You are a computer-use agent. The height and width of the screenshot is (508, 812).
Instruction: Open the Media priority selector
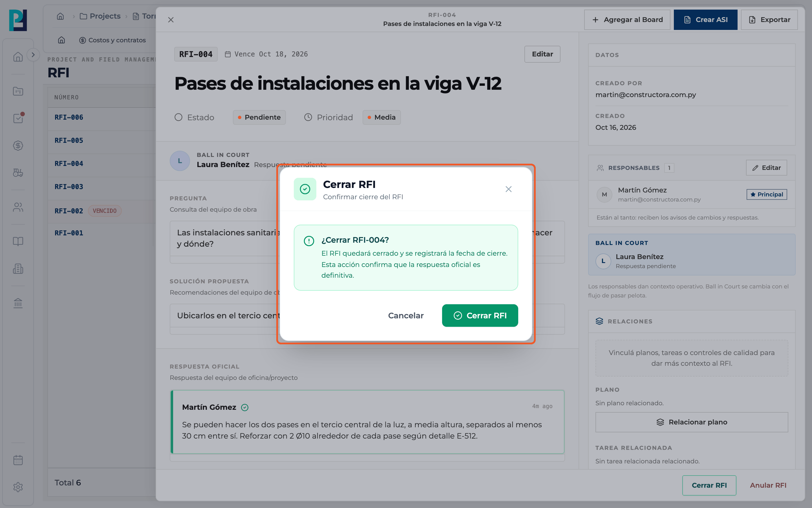[381, 117]
